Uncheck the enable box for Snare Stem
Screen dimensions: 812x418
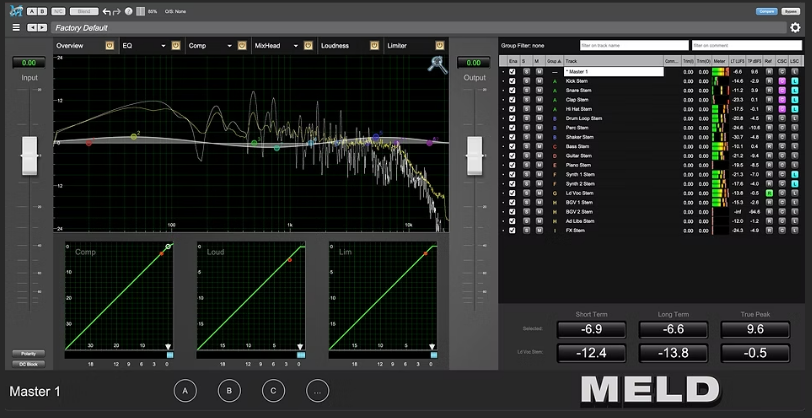tap(512, 90)
